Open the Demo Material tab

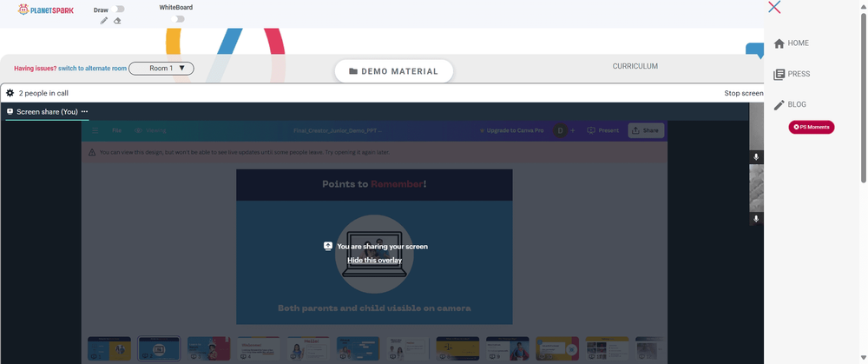[394, 71]
